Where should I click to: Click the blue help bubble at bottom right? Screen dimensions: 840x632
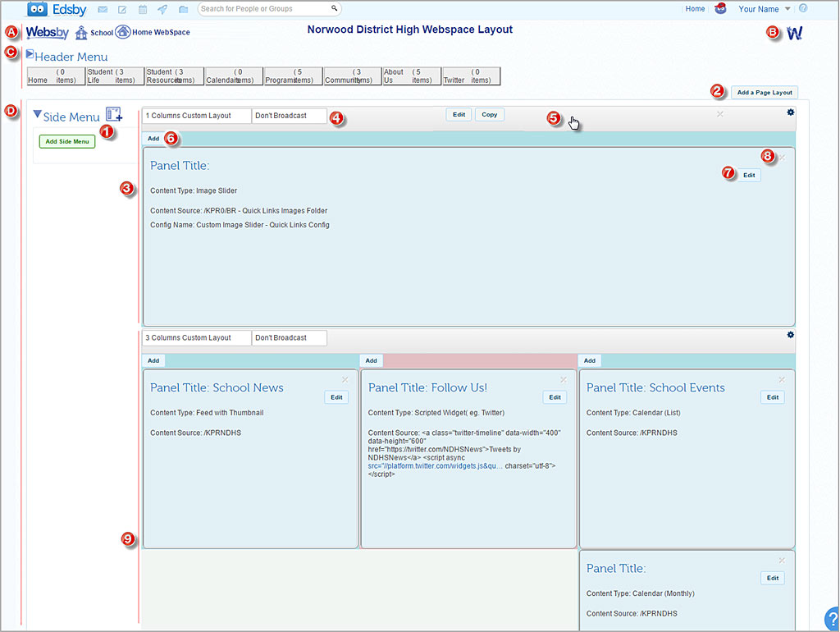coord(832,618)
